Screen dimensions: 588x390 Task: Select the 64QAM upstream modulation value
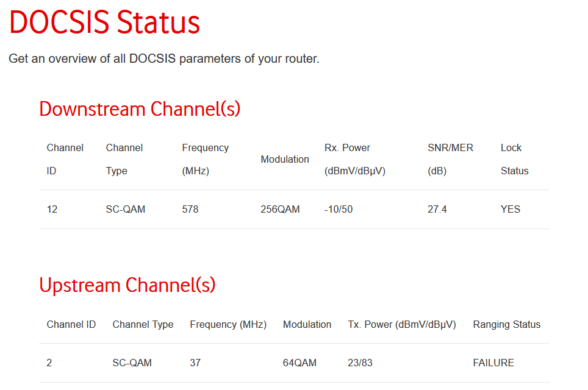coord(299,363)
